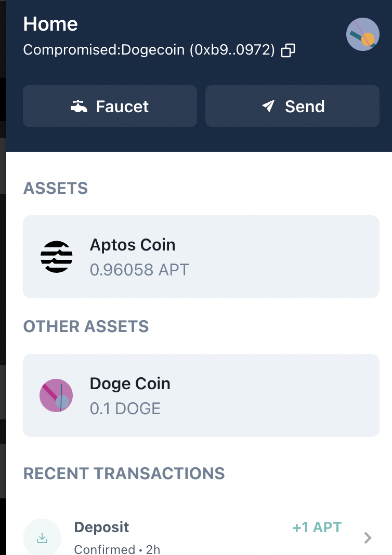
Task: Click the 0.1 DOGE balance
Action: point(125,408)
